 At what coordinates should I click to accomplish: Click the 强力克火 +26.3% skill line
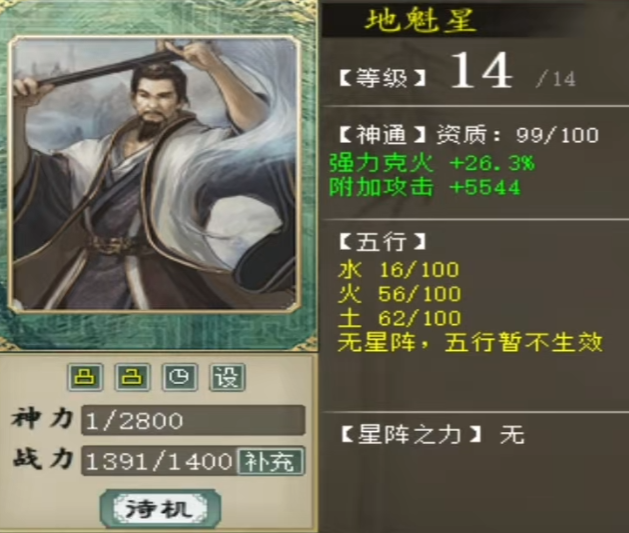pyautogui.click(x=432, y=163)
